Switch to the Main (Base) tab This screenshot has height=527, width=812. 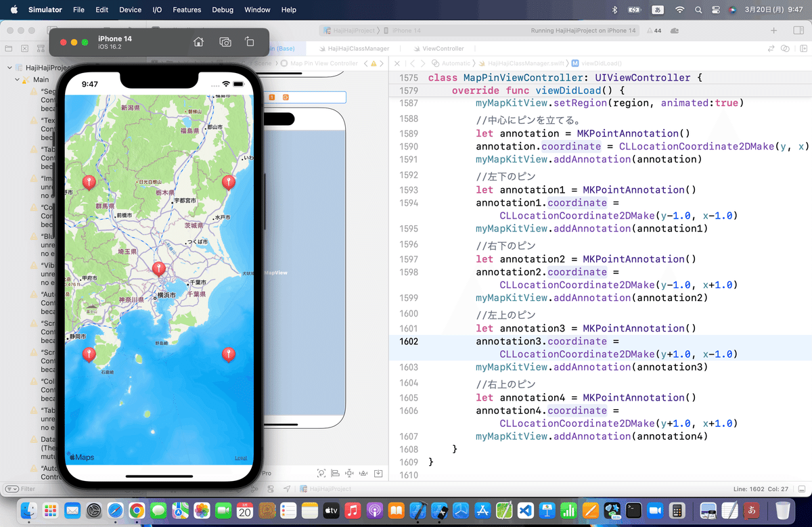tap(281, 49)
